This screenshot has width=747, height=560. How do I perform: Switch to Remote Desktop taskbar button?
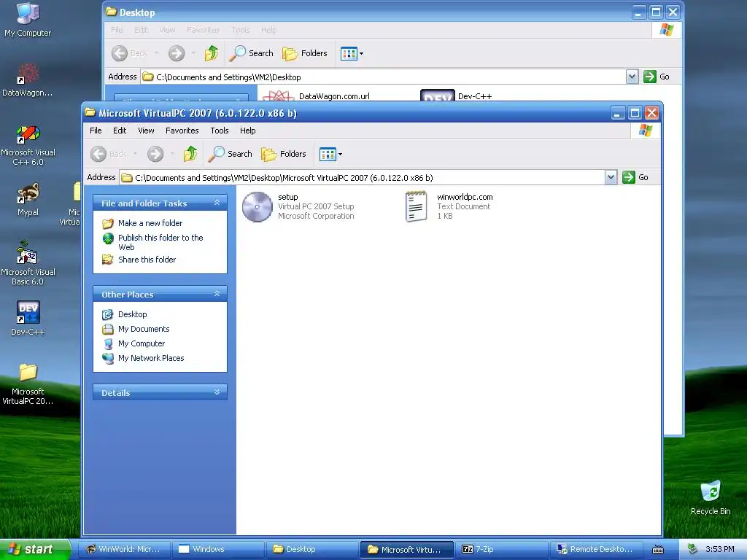[x=596, y=550]
